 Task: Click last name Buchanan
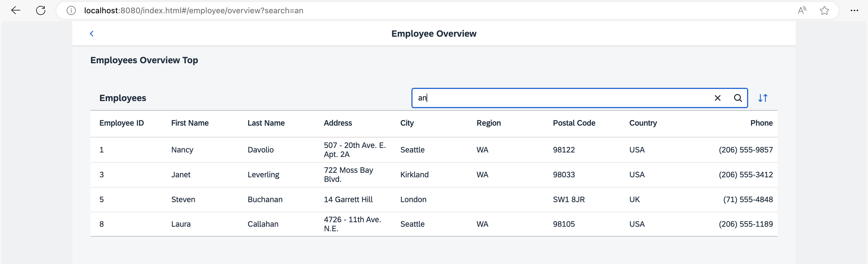265,199
